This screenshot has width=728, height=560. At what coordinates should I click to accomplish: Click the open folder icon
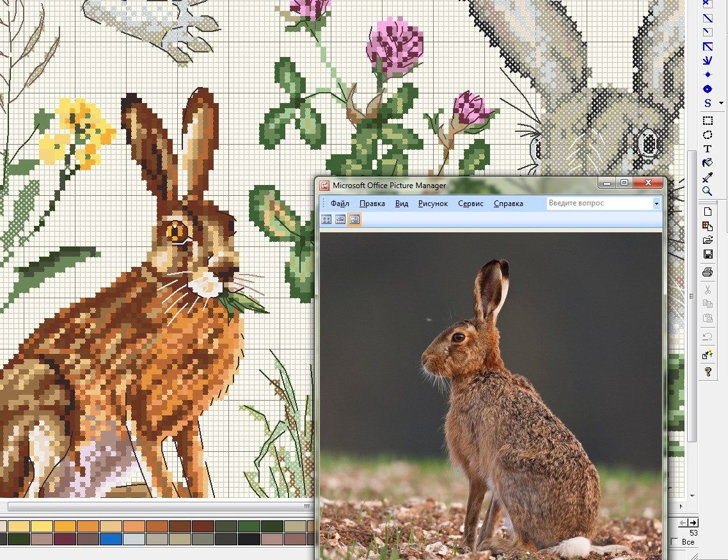708,240
